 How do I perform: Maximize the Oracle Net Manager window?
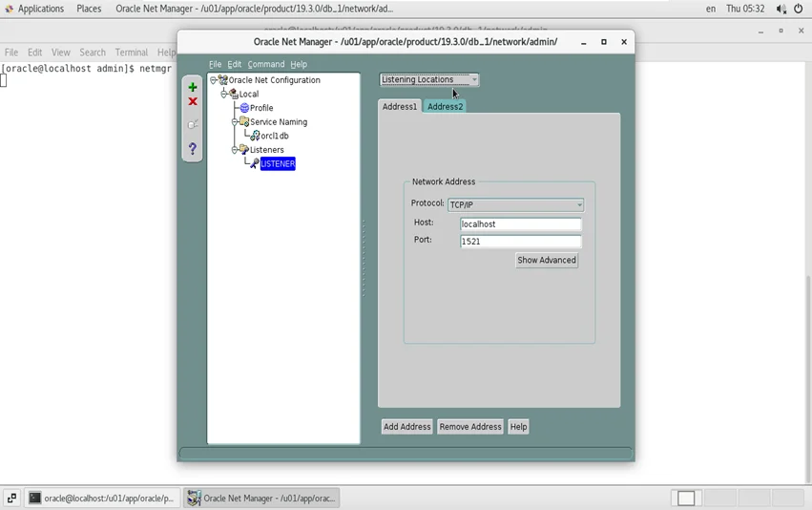coord(604,42)
